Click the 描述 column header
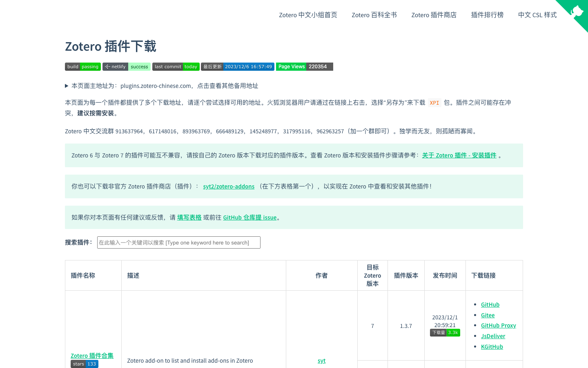Screen dimensions: 588x368 [x=204, y=276]
